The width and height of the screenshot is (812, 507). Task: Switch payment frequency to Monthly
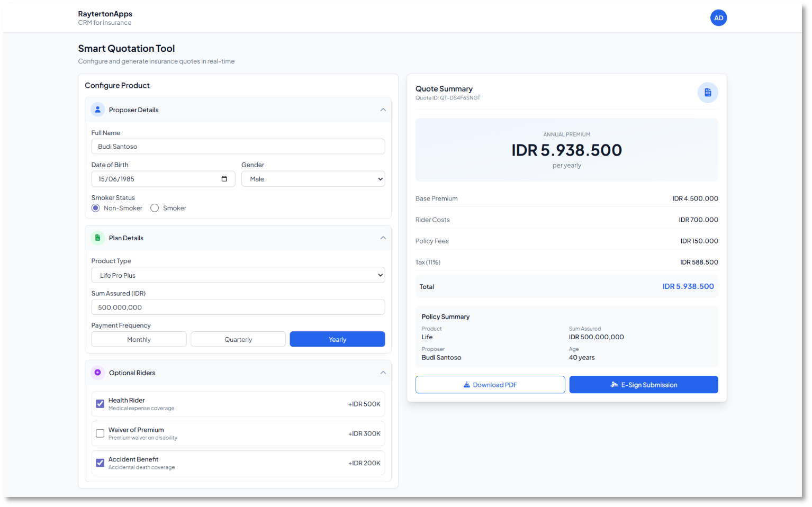(x=139, y=339)
